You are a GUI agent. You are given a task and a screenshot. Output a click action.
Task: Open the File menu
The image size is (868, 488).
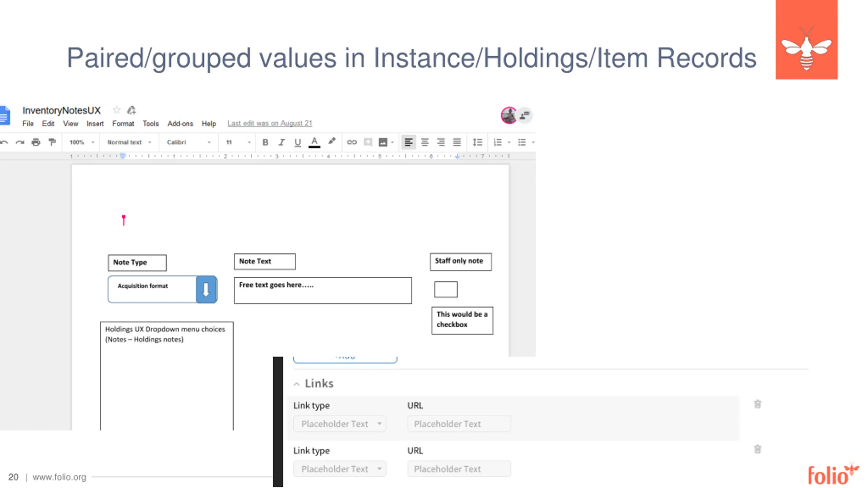click(28, 124)
